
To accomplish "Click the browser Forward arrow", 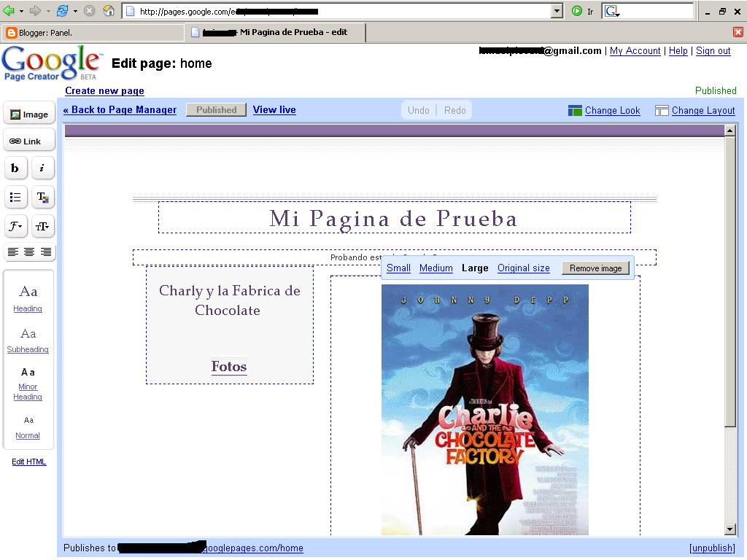I will (35, 10).
